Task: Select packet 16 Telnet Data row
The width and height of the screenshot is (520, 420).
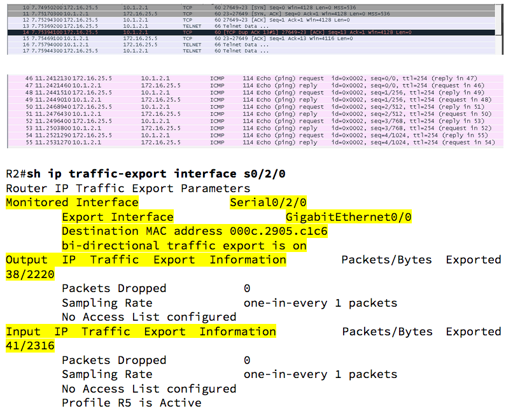Action: 251,45
